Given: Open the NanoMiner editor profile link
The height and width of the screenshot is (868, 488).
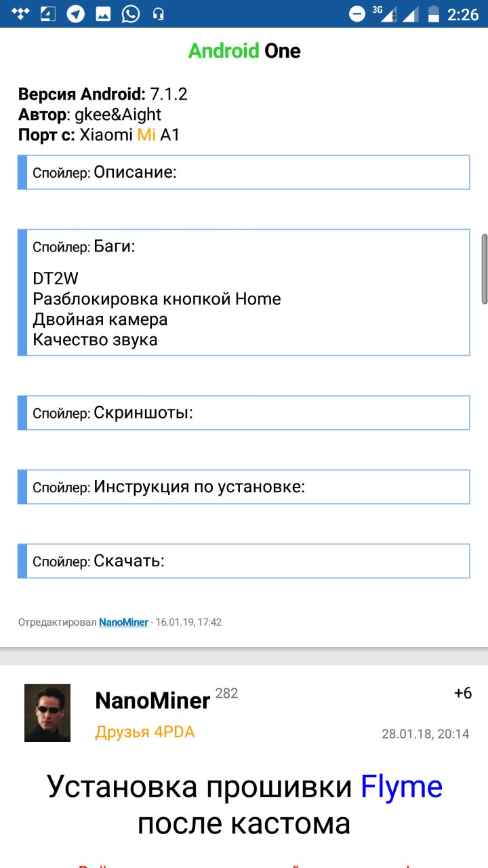Looking at the screenshot, I should tap(123, 622).
